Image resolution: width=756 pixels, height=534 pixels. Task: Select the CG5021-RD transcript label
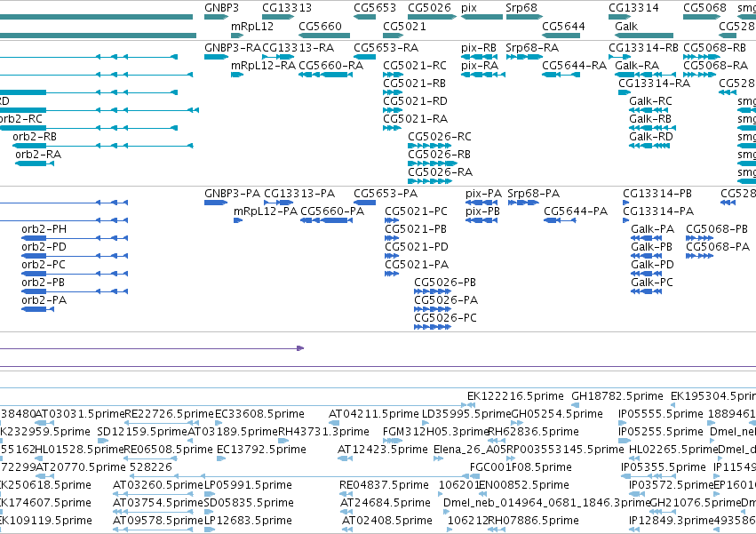415,101
